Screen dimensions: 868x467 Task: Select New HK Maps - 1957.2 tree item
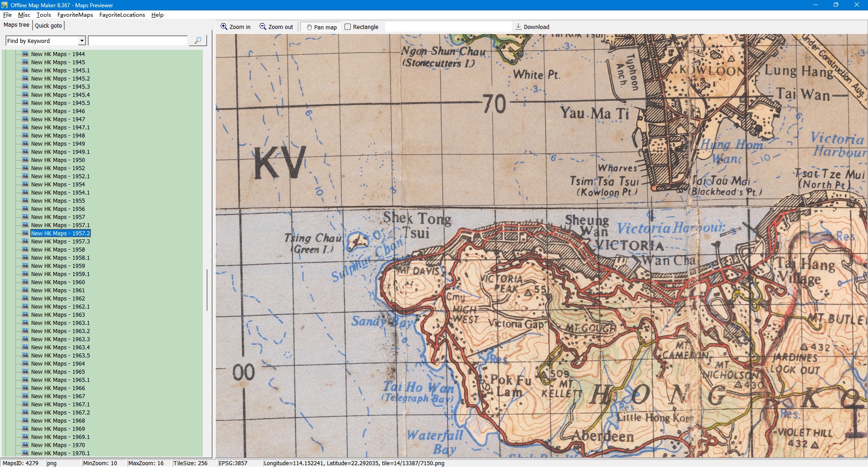click(61, 233)
